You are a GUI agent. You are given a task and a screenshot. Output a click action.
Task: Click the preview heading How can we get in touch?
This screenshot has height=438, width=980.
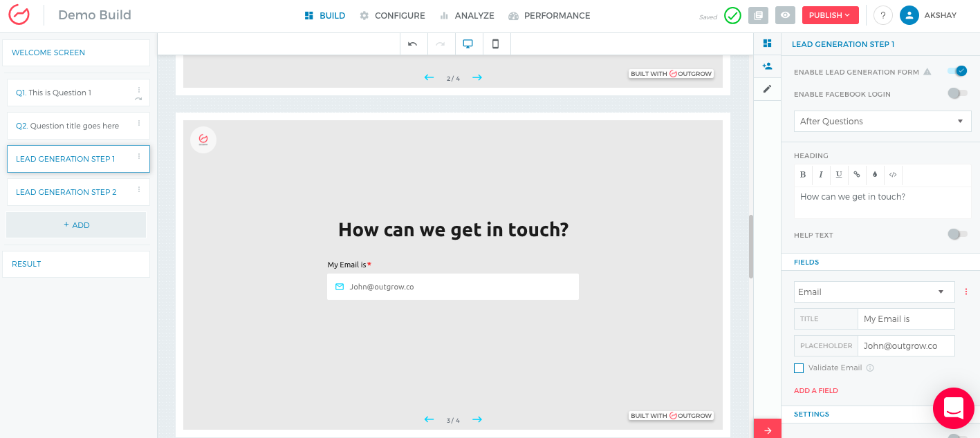pyautogui.click(x=453, y=229)
